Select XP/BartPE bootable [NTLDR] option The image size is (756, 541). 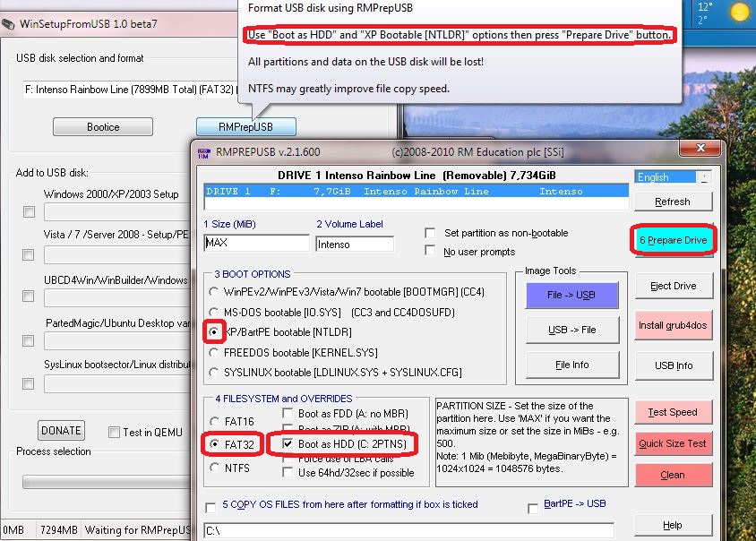213,331
